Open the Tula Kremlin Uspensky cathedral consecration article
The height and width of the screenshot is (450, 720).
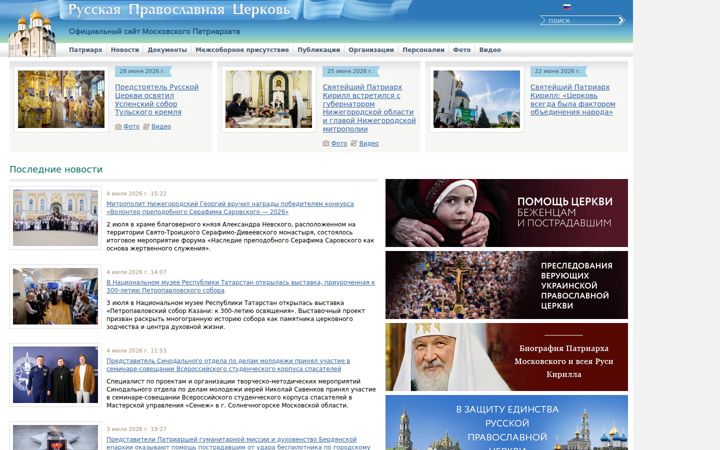[x=157, y=100]
